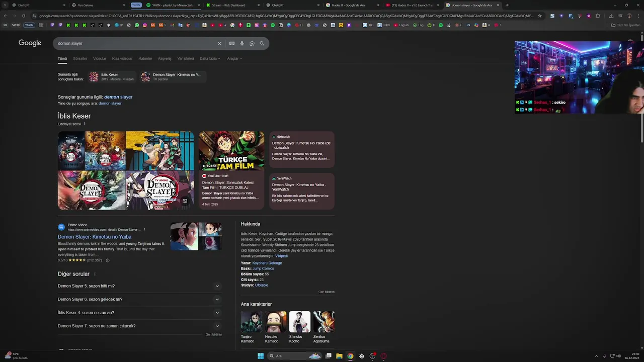
Task: Open options menu for Prime Video result
Action: [x=144, y=230]
